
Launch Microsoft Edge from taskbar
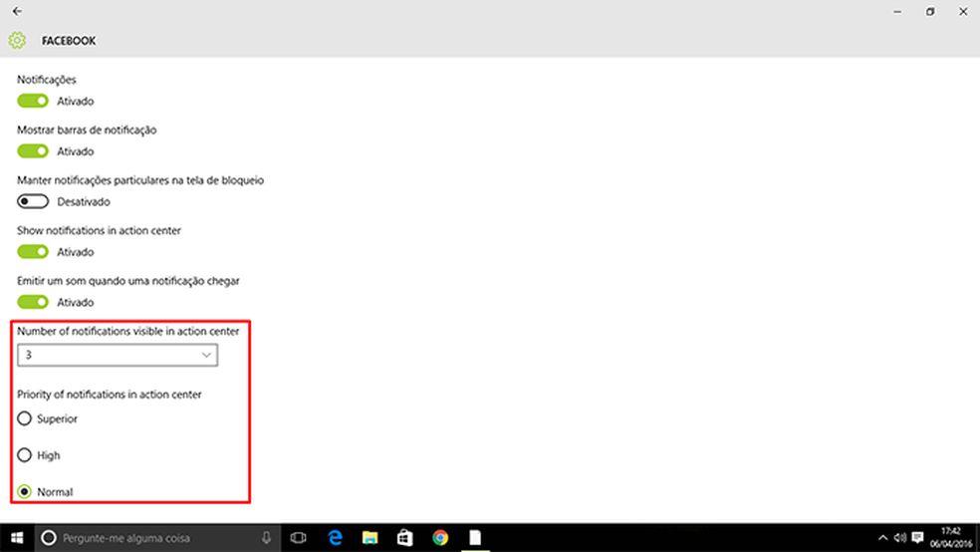click(335, 538)
